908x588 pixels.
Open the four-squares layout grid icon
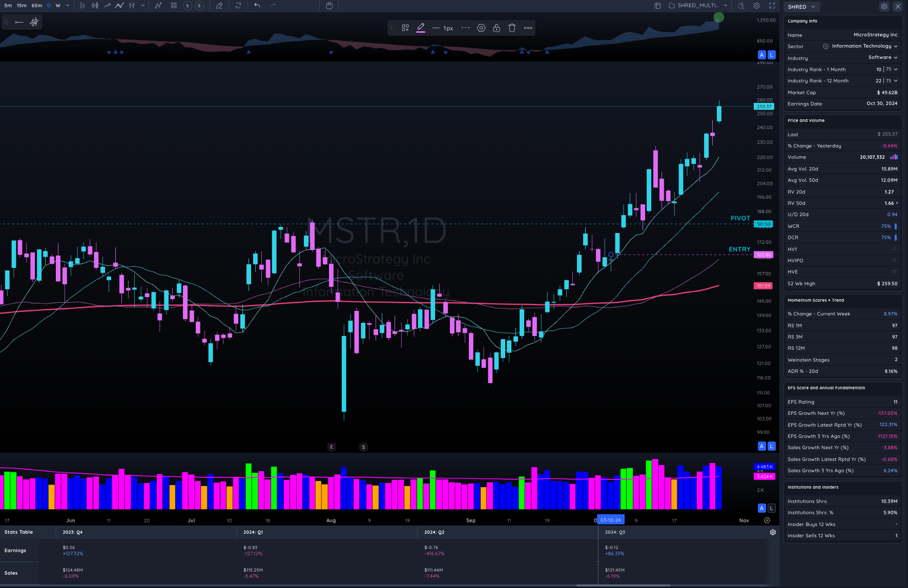coord(174,6)
